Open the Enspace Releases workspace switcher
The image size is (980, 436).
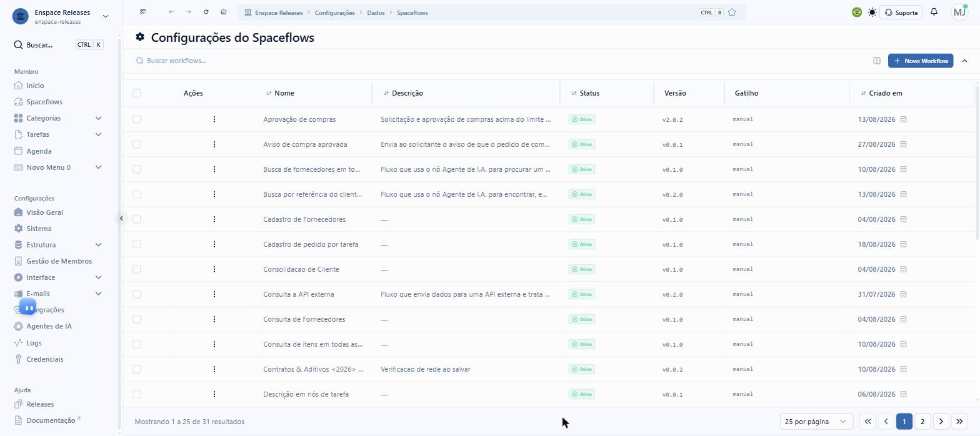click(x=105, y=16)
